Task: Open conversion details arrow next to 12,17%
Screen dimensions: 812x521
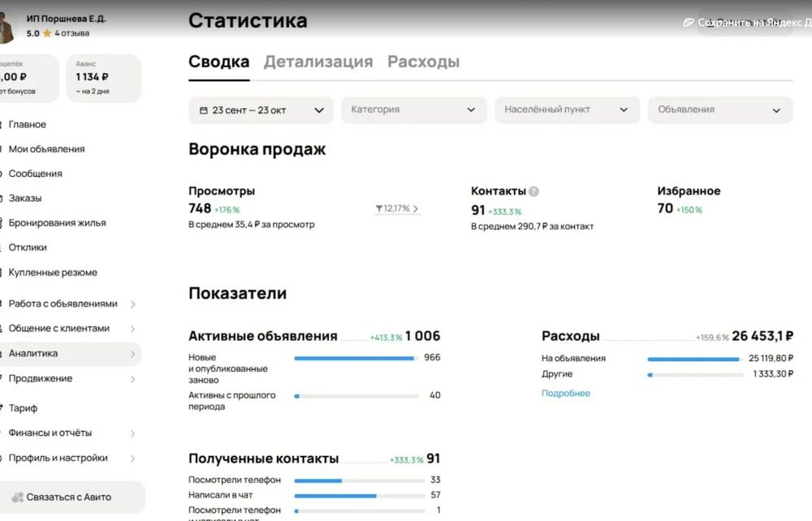Action: tap(415, 209)
